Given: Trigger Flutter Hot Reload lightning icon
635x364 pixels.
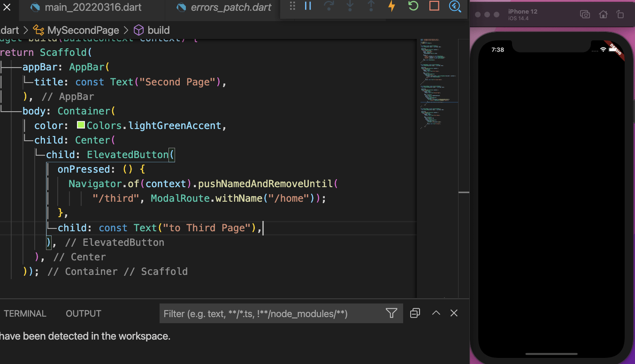Looking at the screenshot, I should 392,6.
